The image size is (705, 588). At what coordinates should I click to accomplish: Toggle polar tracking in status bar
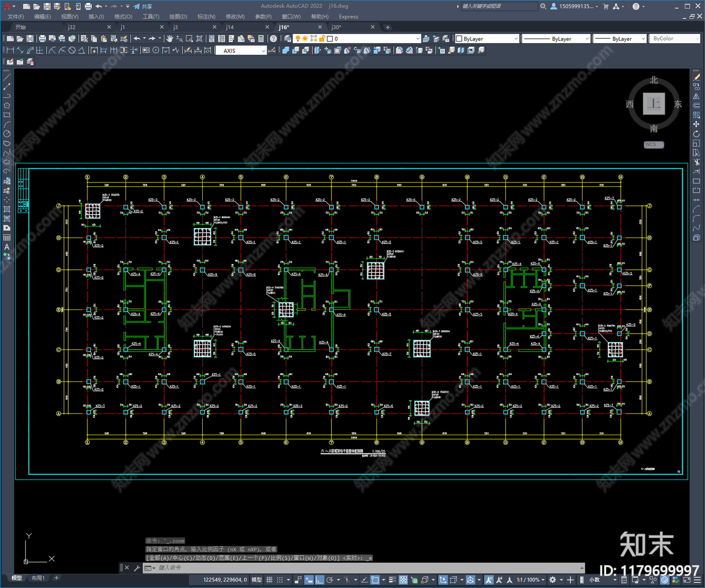(330, 580)
